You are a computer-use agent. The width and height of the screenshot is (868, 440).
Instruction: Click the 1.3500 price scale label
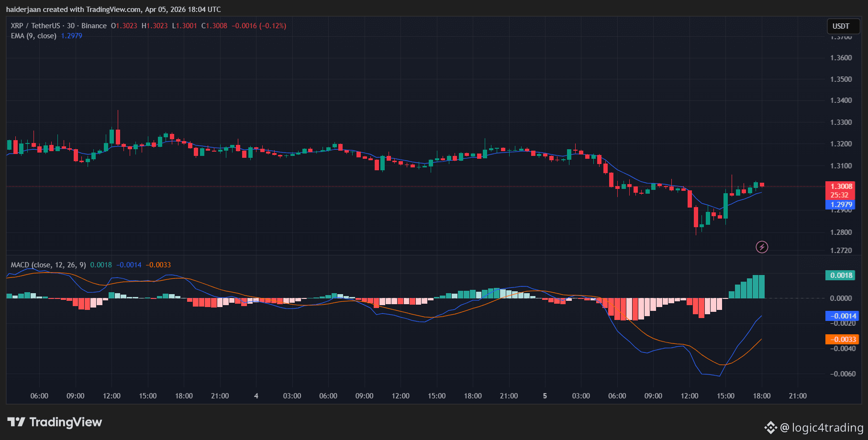841,79
